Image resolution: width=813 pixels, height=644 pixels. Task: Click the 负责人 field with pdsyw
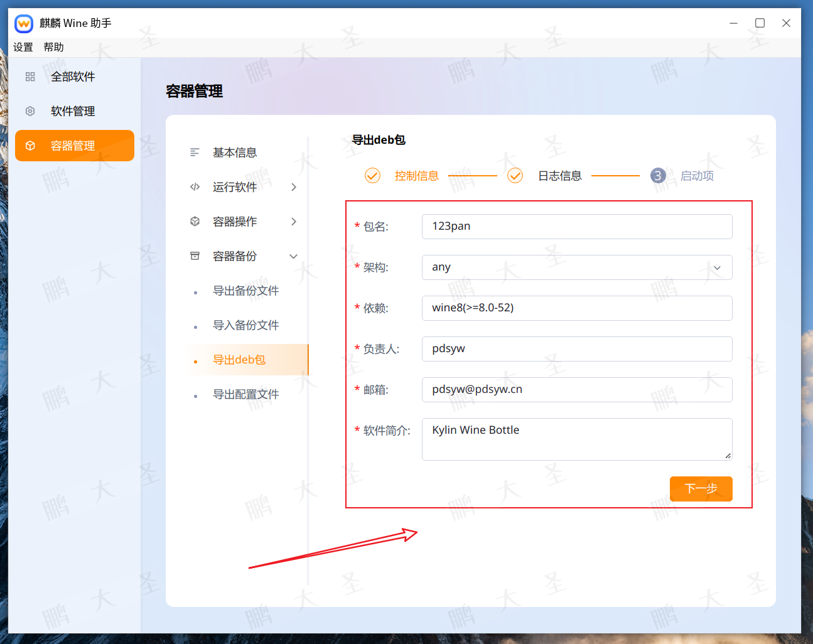point(577,349)
